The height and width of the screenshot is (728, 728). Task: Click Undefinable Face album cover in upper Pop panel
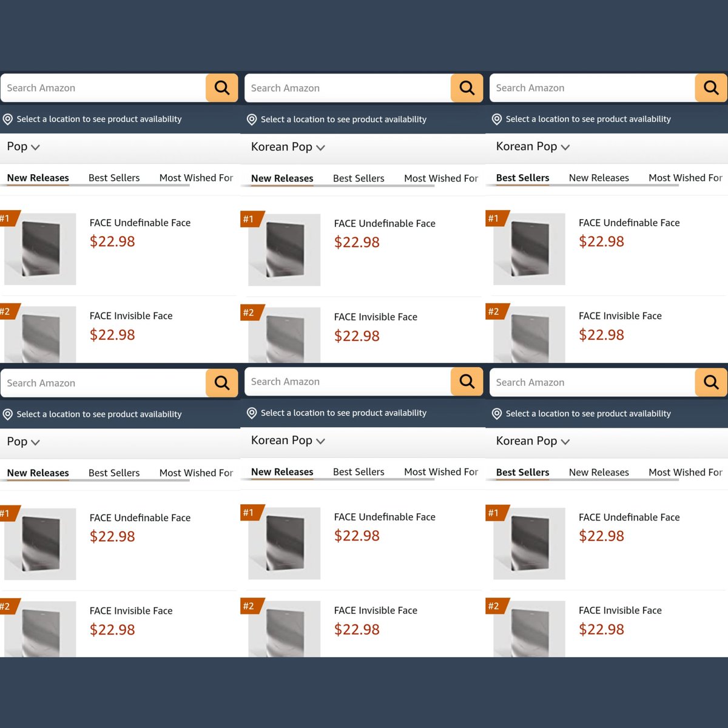40,249
